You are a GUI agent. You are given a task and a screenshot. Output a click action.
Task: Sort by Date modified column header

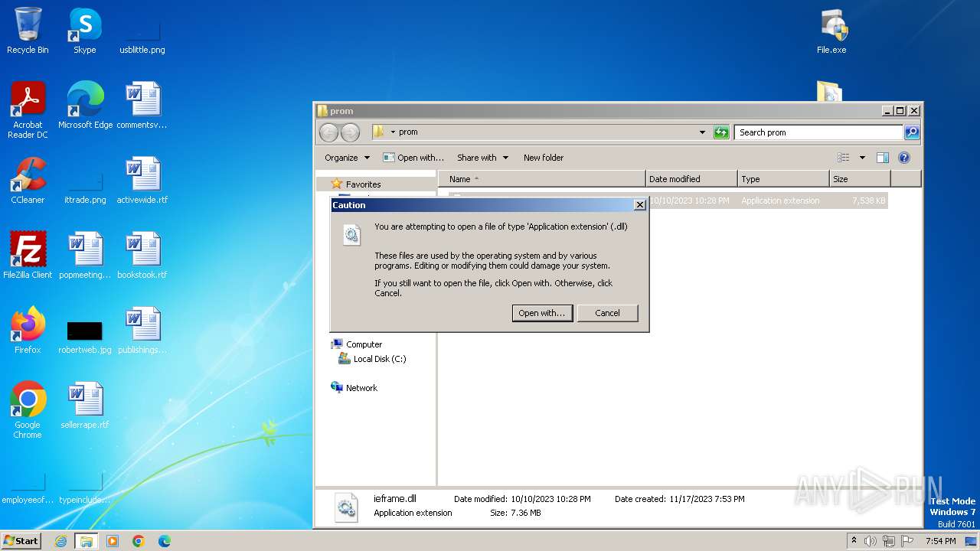tap(691, 179)
